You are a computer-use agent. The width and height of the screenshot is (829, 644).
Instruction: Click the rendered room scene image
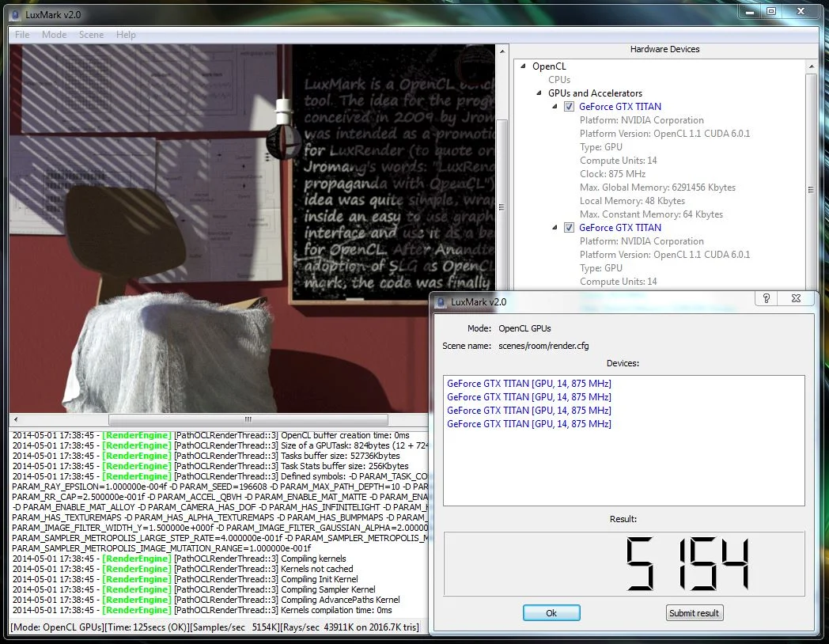click(252, 229)
